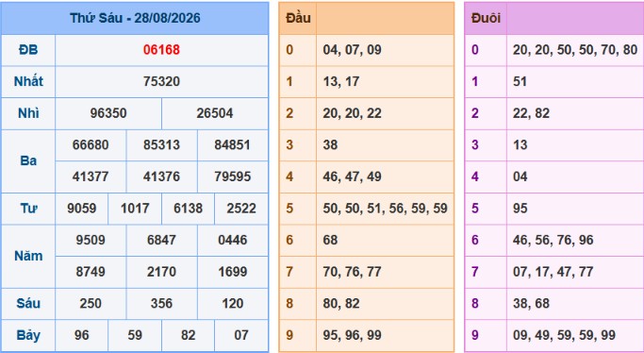Screen dimensions: 644x353
Task: Select Đầu values 13, 17
Action: 341,81
